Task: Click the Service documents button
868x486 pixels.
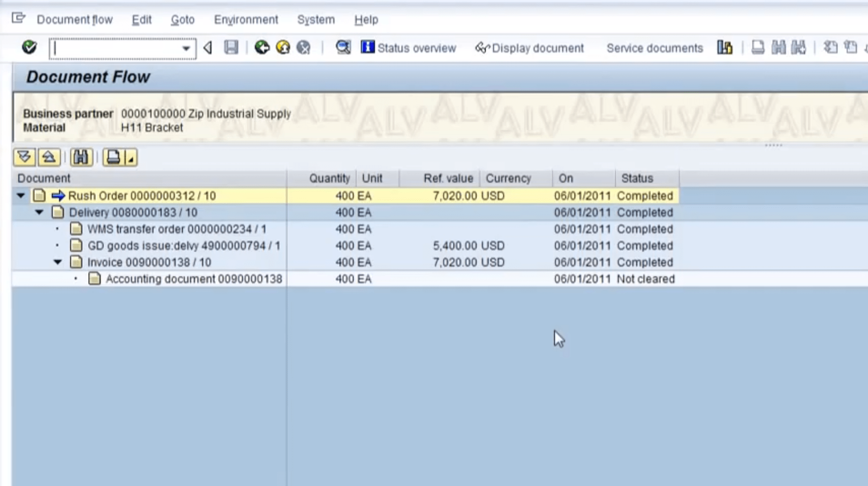Action: pos(654,48)
